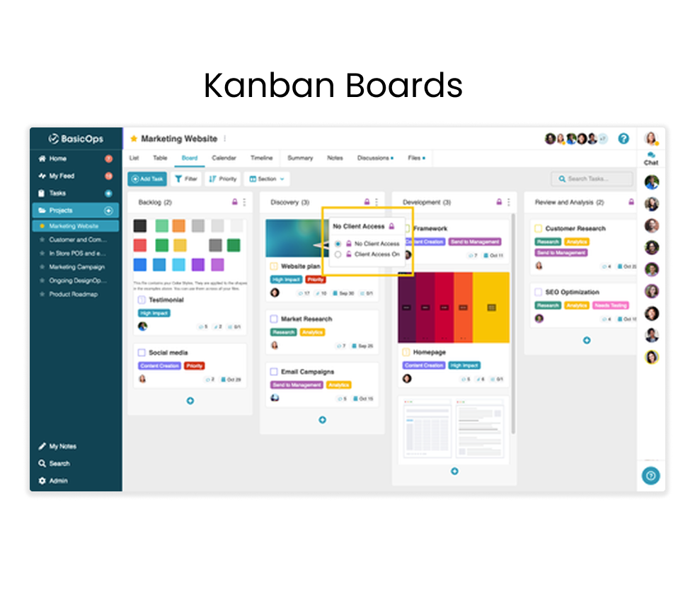Open the Section dropdown in the toolbar
This screenshot has height=616, width=695.
point(266,178)
